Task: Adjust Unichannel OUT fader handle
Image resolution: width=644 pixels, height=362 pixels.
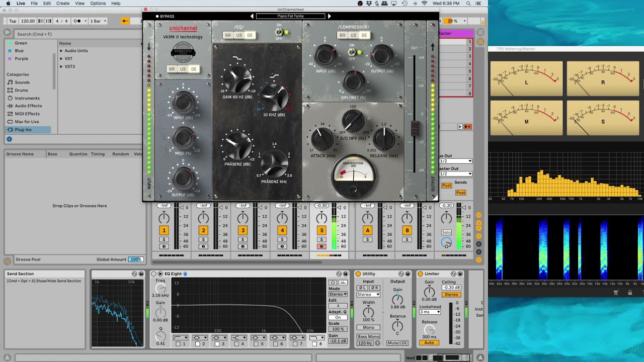Action: (x=415, y=129)
